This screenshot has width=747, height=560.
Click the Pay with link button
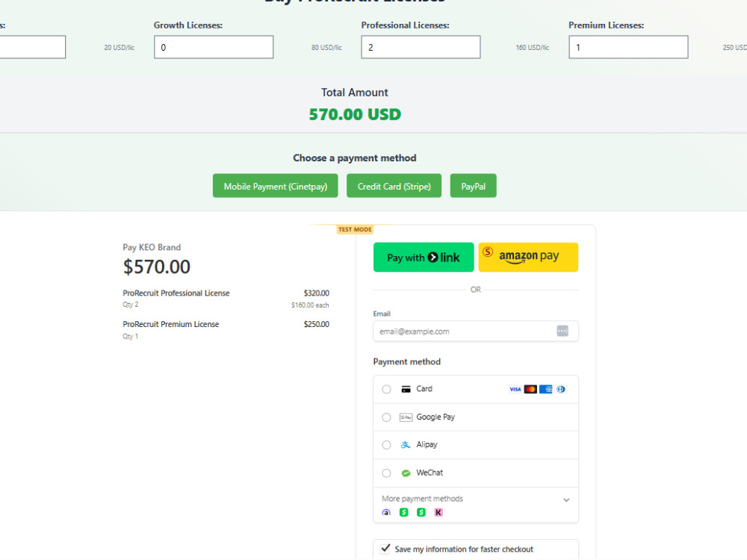point(424,257)
